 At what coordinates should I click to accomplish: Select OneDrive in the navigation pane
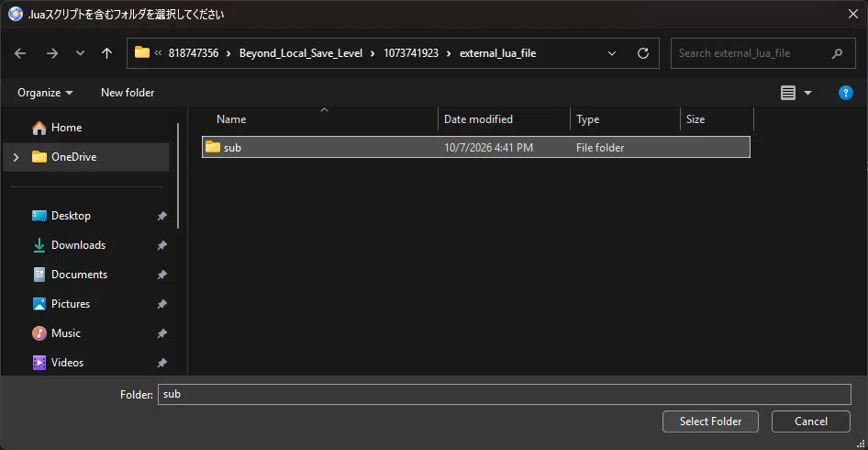[86, 157]
